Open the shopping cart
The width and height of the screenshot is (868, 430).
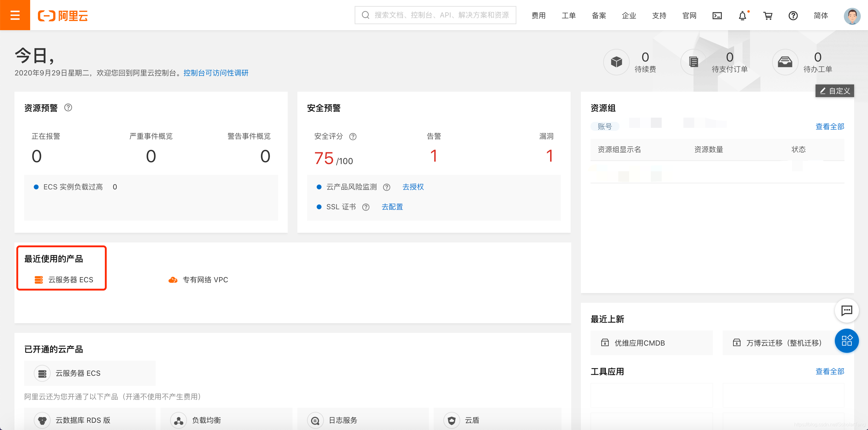[768, 15]
